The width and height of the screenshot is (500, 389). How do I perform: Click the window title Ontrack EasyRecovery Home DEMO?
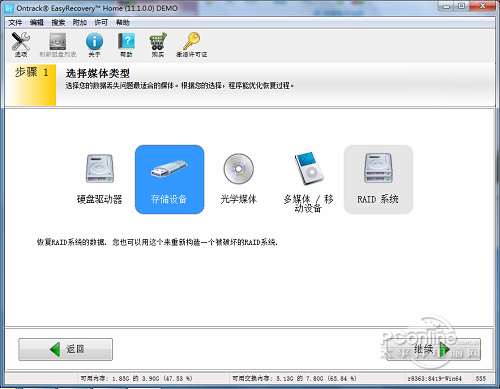pyautogui.click(x=97, y=8)
